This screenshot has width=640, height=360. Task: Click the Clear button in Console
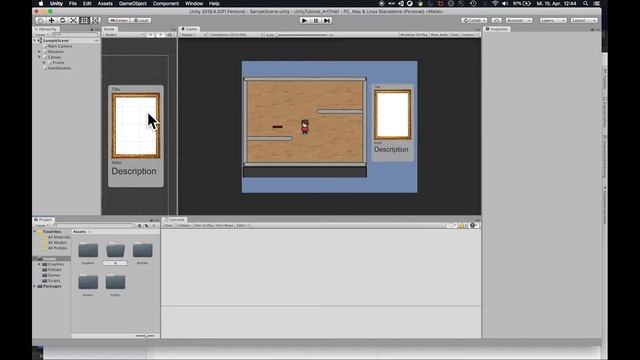(x=169, y=225)
